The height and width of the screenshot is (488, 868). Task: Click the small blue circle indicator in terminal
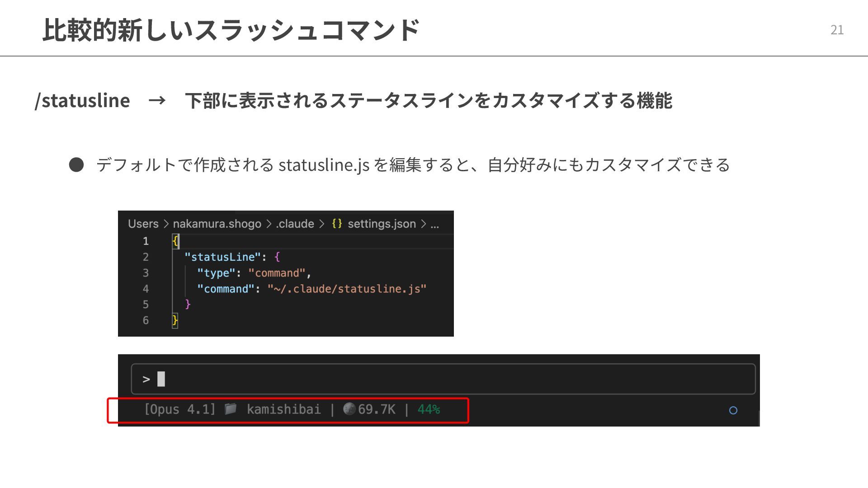coord(733,410)
